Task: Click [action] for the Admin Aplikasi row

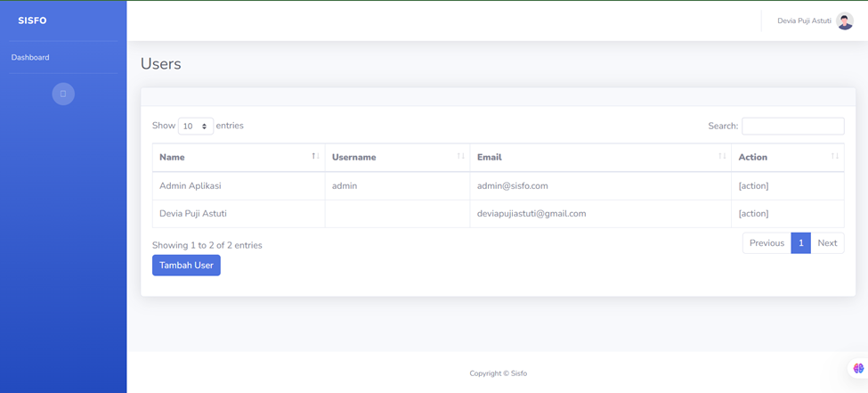Action: coord(753,186)
